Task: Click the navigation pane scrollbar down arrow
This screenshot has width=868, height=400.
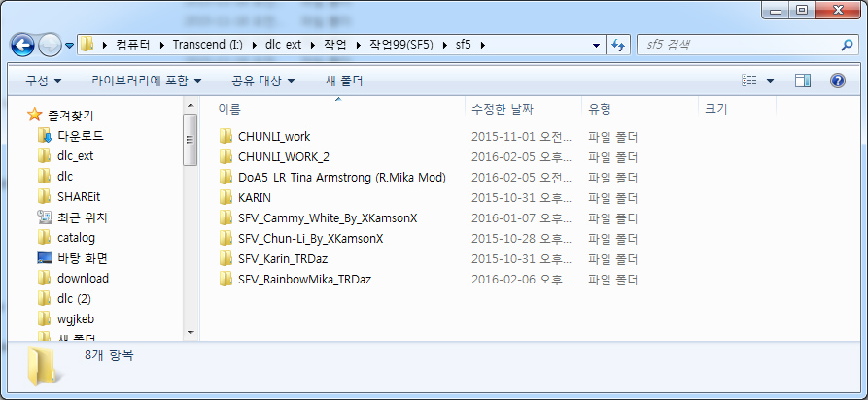Action: pyautogui.click(x=191, y=333)
